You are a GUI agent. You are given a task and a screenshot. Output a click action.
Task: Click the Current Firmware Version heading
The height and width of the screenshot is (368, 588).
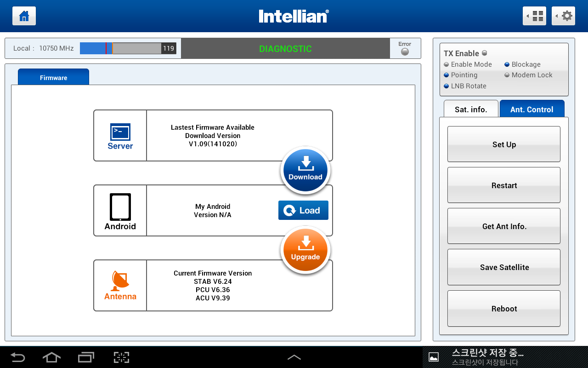click(x=213, y=273)
